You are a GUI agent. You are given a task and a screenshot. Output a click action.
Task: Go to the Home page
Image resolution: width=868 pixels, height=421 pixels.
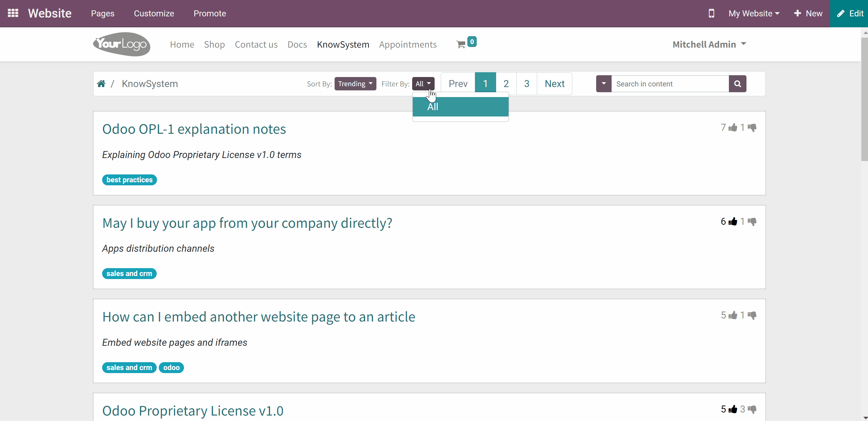[x=182, y=45]
